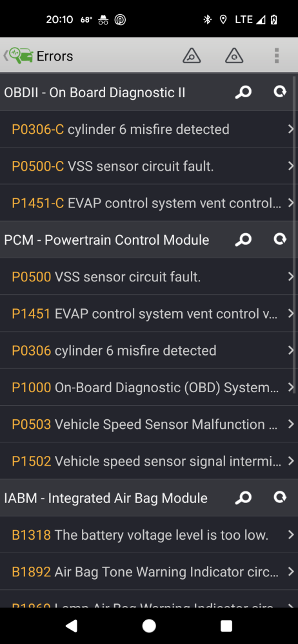This screenshot has width=298, height=644.
Task: Tap the Android home navigation button
Action: click(149, 625)
